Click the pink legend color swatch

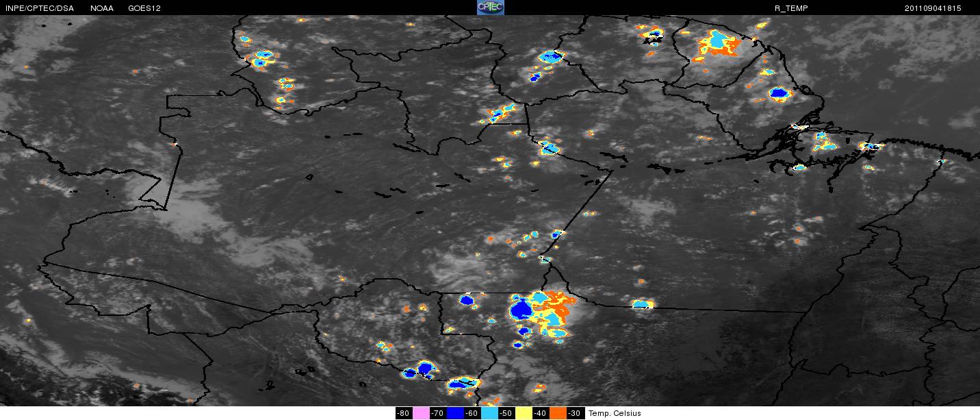pos(421,413)
